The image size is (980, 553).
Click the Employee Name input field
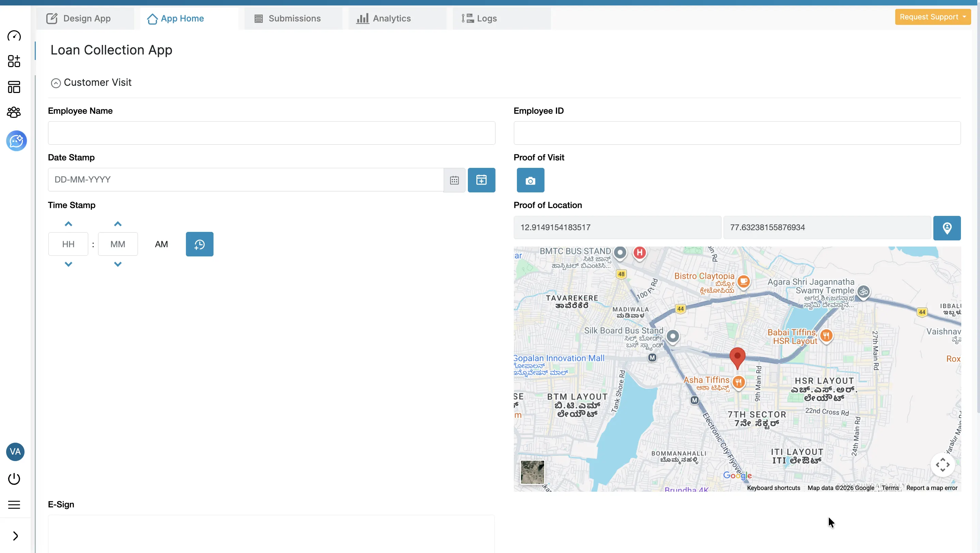(x=272, y=133)
